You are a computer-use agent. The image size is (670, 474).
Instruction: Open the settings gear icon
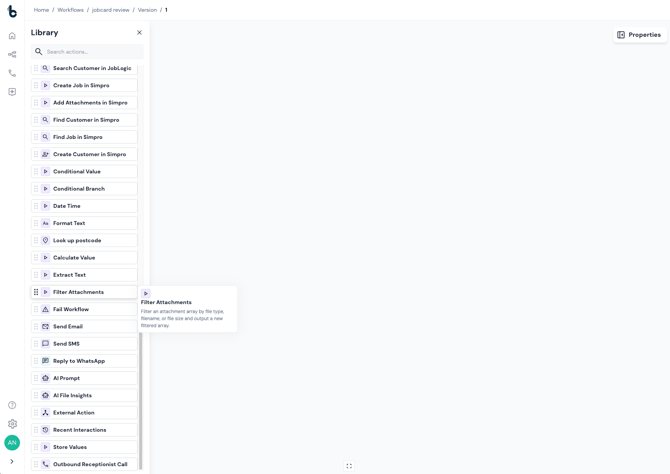12,424
